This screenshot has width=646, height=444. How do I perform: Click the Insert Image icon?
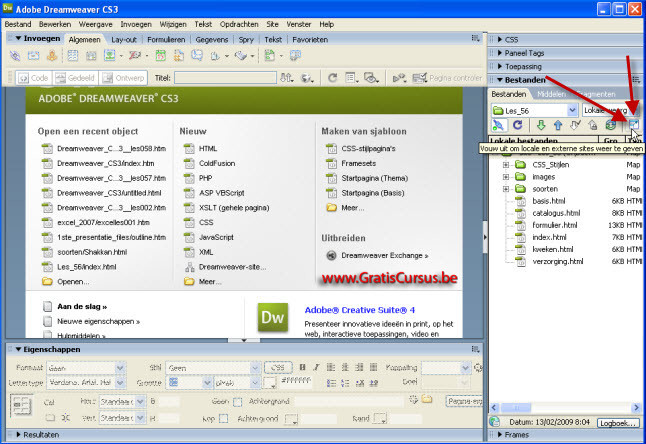click(110, 56)
